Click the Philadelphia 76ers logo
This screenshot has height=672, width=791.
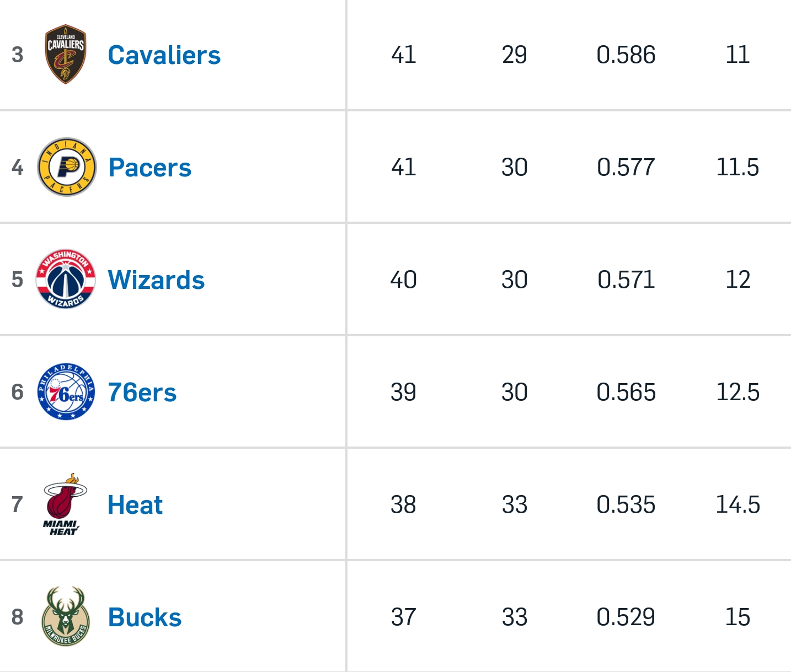(x=66, y=392)
